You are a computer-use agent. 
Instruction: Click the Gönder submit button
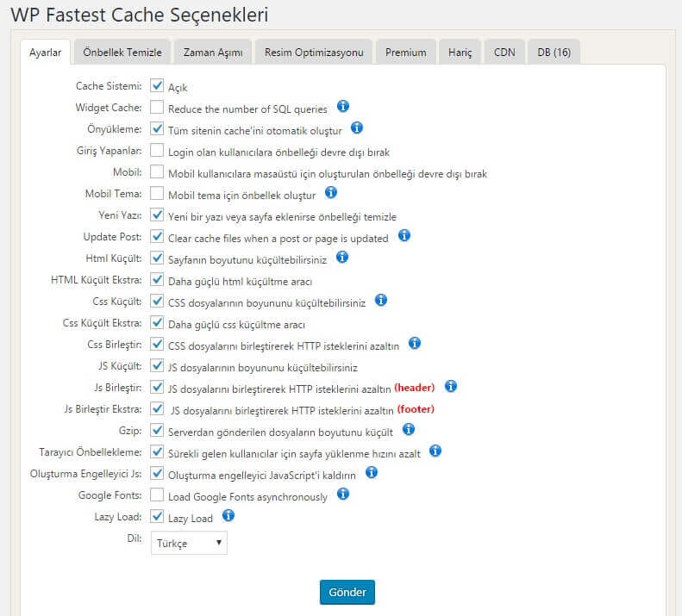[347, 592]
